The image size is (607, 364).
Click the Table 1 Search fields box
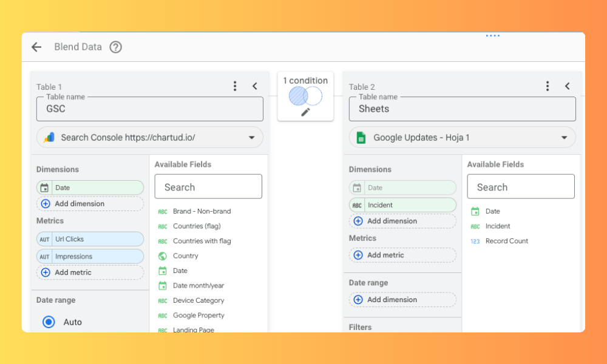(x=208, y=187)
